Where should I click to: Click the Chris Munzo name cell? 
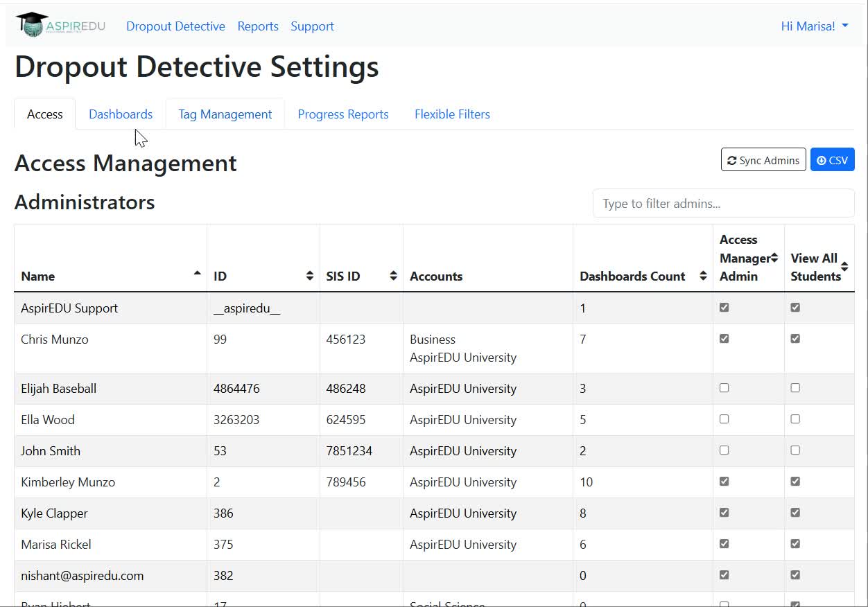click(110, 349)
